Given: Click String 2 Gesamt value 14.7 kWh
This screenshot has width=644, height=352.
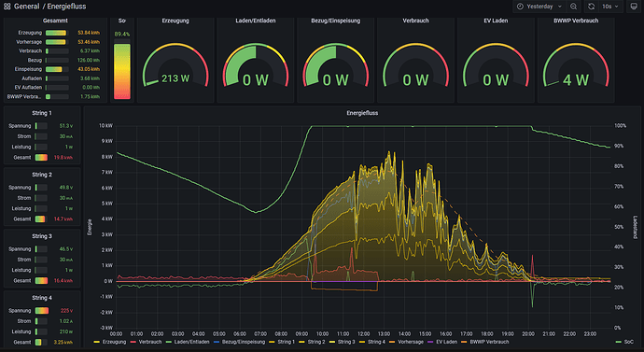Looking at the screenshot, I should [x=63, y=218].
